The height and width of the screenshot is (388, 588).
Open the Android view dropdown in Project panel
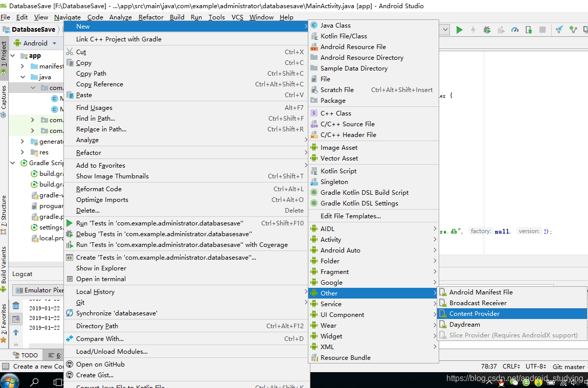pyautogui.click(x=54, y=43)
